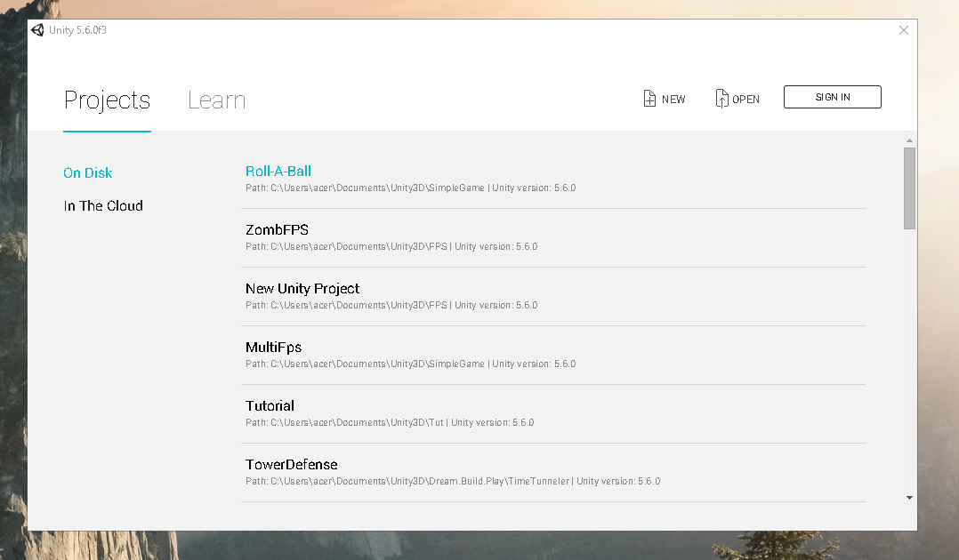Viewport: 959px width, 560px height.
Task: Click the NEW label text
Action: (x=673, y=99)
